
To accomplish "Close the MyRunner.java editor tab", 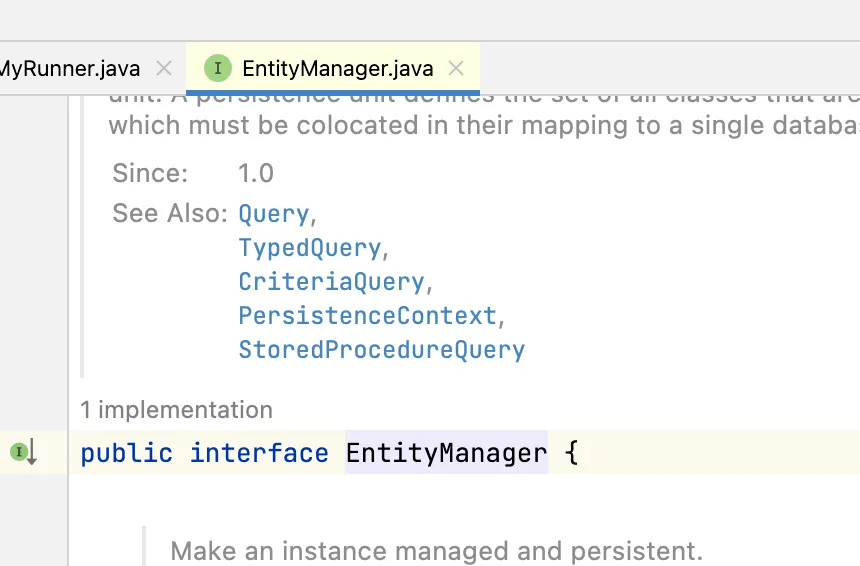I will (x=165, y=68).
